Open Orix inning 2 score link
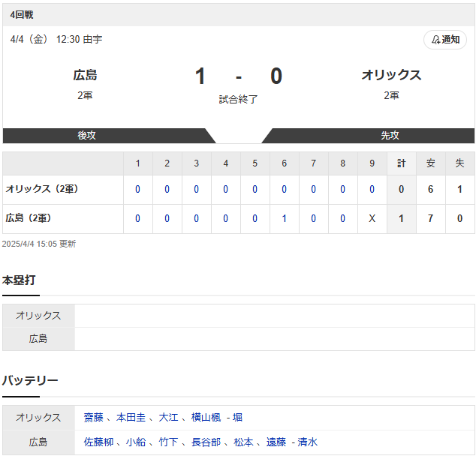 [x=167, y=190]
